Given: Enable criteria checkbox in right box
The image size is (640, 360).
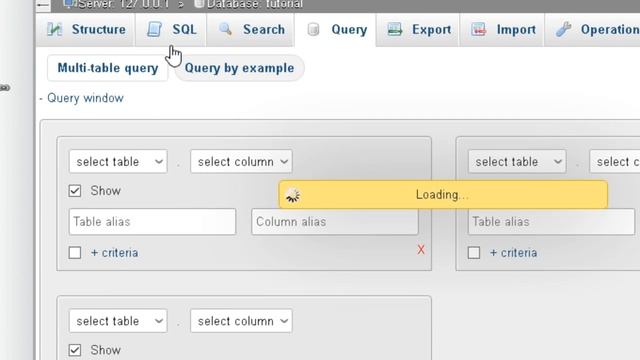Looking at the screenshot, I should [x=474, y=253].
